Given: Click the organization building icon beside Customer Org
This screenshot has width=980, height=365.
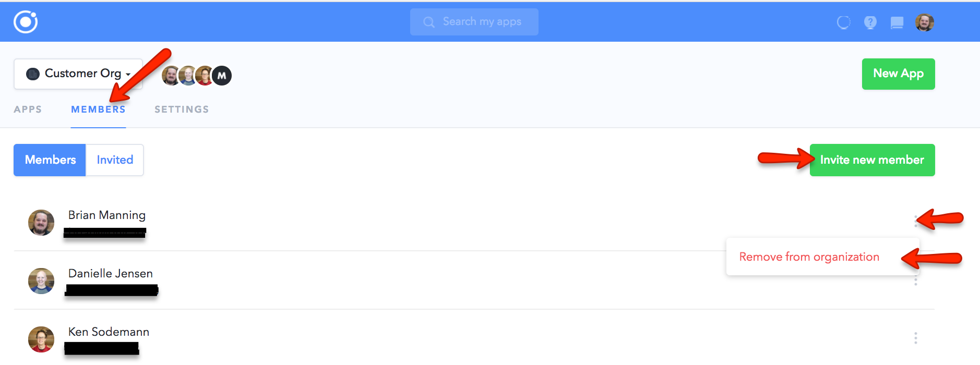Looking at the screenshot, I should point(33,74).
